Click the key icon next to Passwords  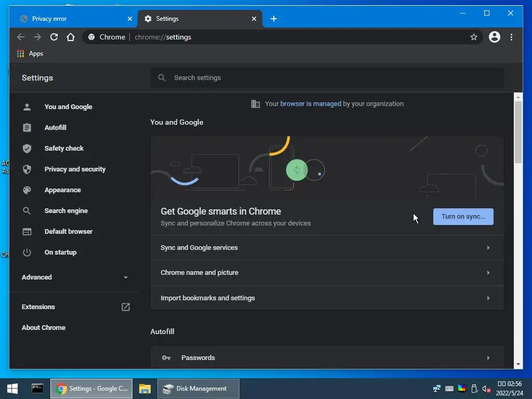tap(166, 358)
